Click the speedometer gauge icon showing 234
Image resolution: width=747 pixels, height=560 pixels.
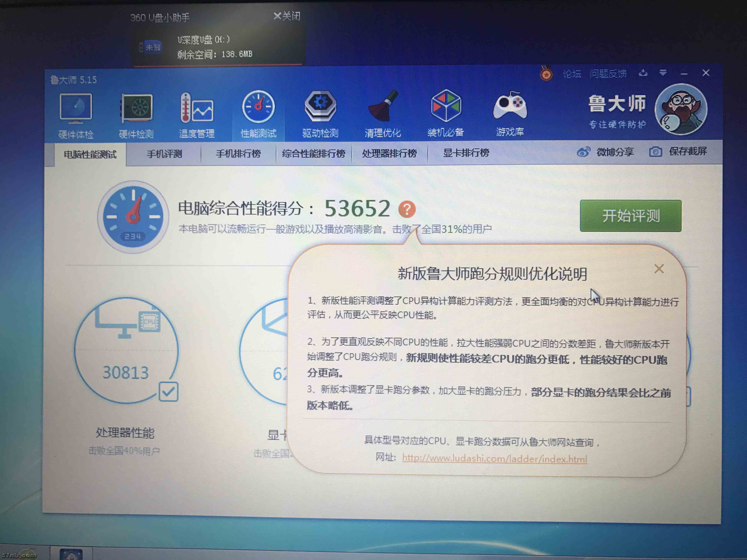(x=133, y=217)
